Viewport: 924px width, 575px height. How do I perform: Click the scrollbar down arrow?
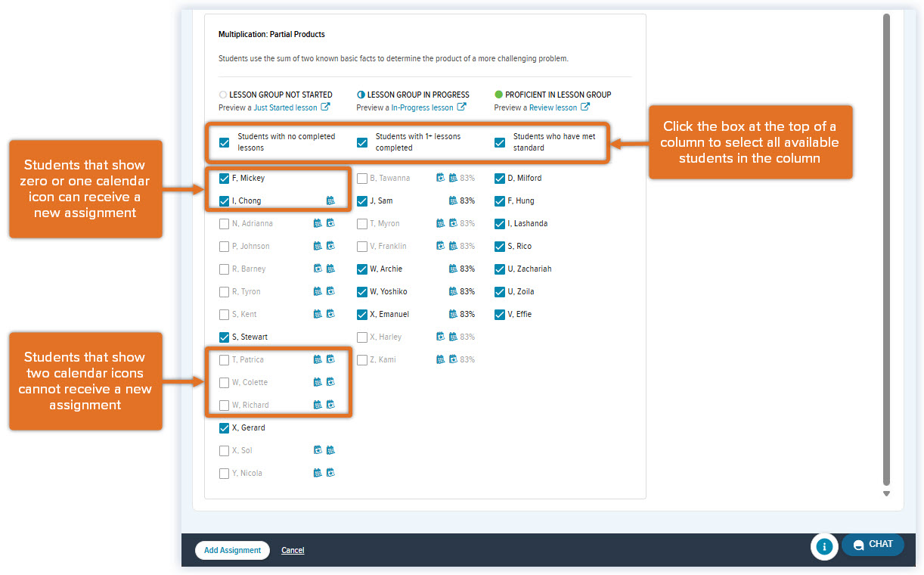(887, 493)
